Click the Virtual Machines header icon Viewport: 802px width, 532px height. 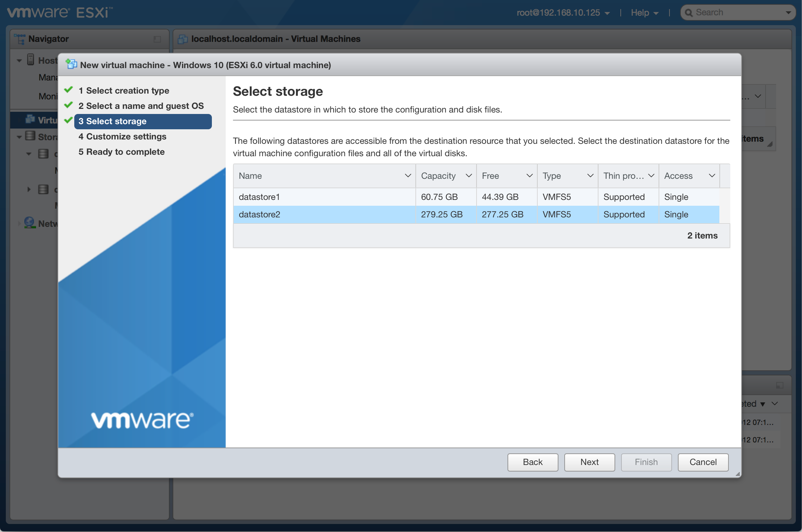coord(182,39)
